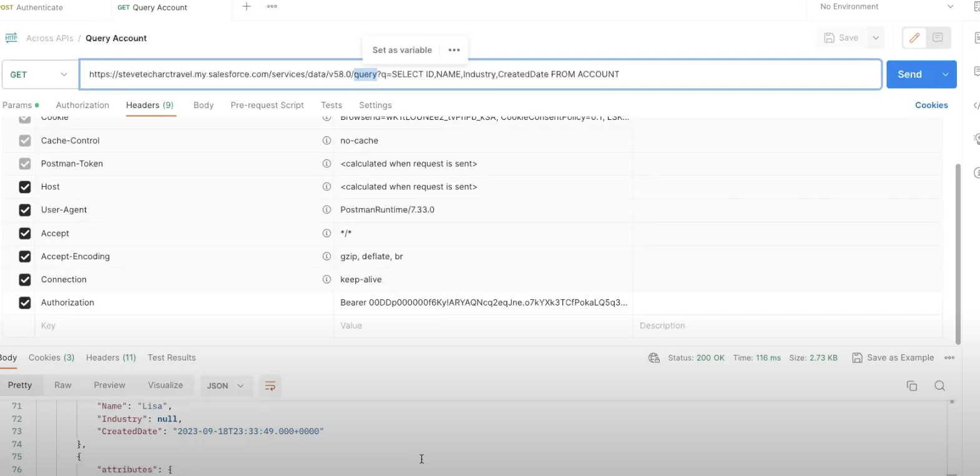The height and width of the screenshot is (476, 980).
Task: Open the tab options three-dot menu
Action: click(x=272, y=7)
